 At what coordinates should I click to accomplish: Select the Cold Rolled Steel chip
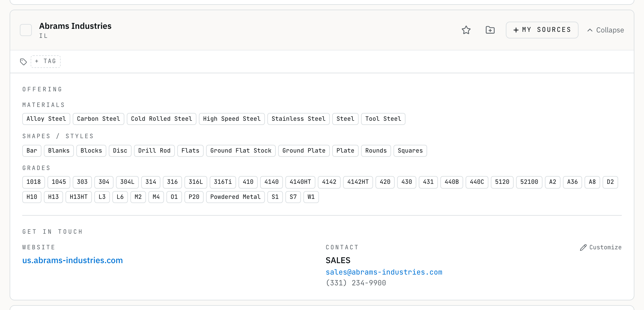[x=162, y=119]
